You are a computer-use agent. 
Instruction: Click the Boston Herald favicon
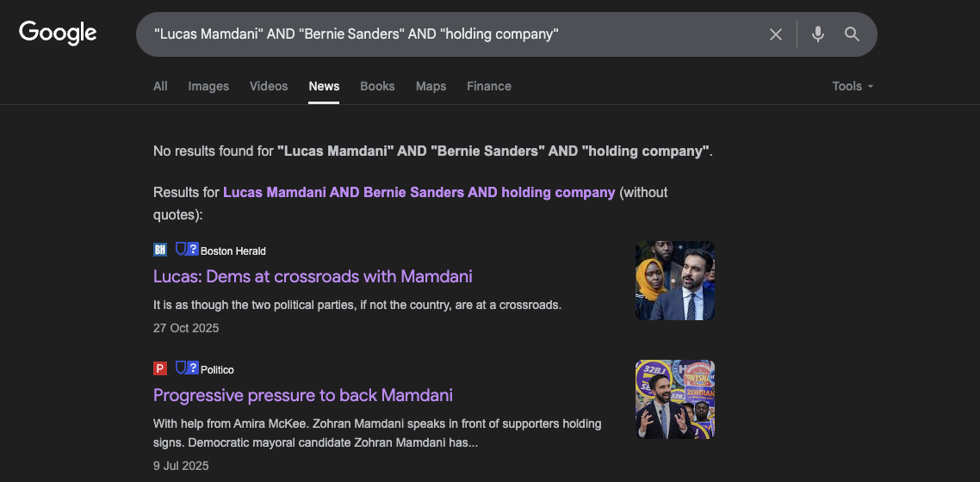click(x=160, y=250)
